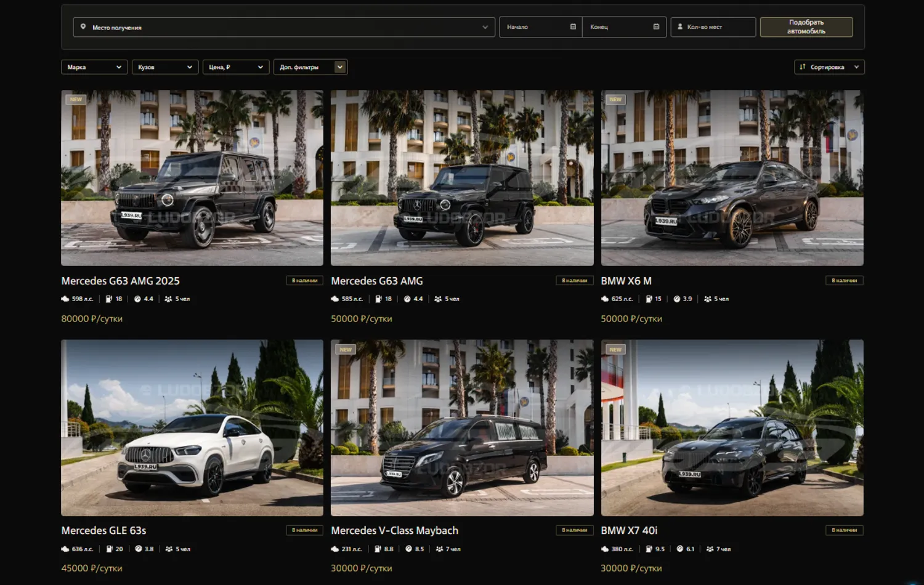This screenshot has width=924, height=585.
Task: Click the seats icon on Mercedes G63 AMG 2025 card
Action: [x=168, y=299]
